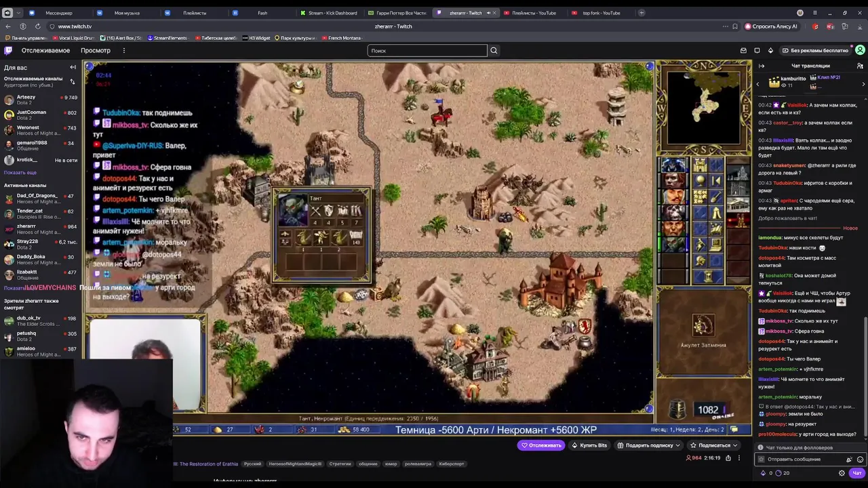Go back in browser history
The height and width of the screenshot is (488, 868).
pyautogui.click(x=8, y=26)
